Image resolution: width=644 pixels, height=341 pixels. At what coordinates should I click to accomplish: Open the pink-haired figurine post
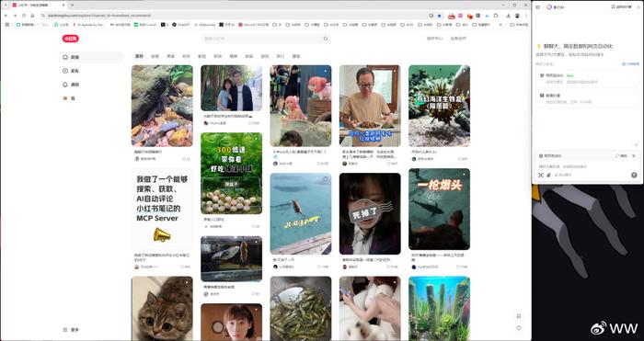point(301,106)
